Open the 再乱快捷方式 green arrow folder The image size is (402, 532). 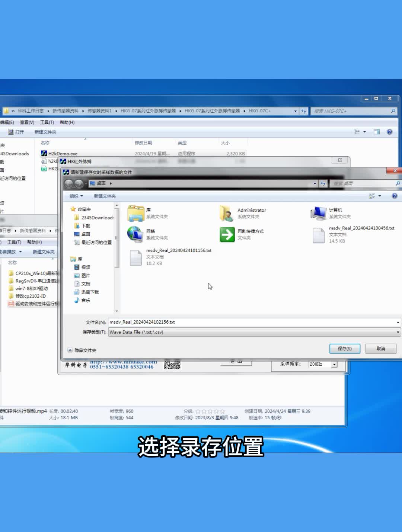[x=227, y=234]
